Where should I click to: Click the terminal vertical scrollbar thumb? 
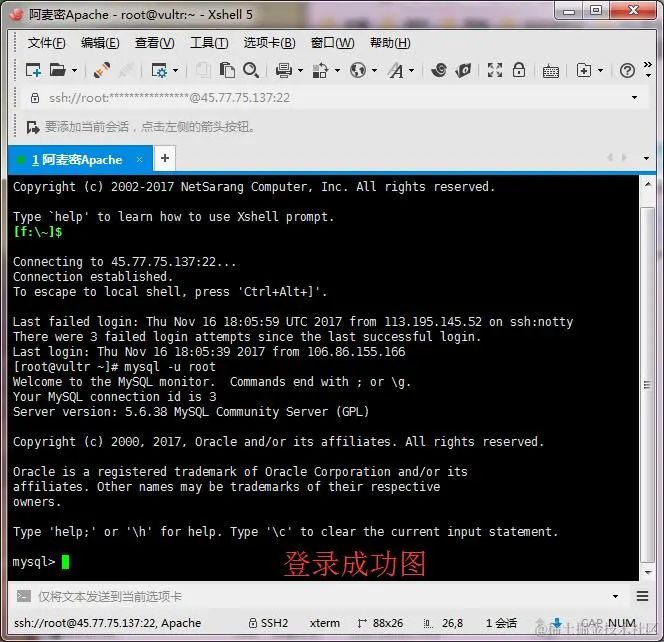647,385
